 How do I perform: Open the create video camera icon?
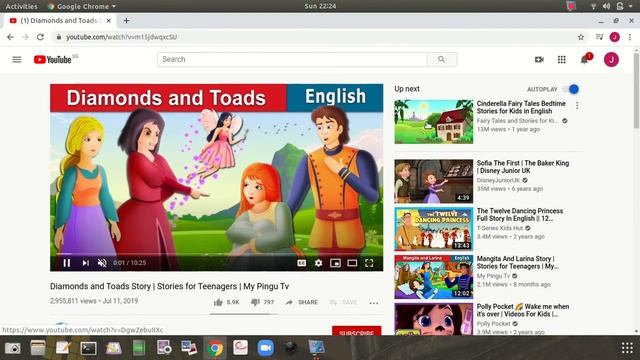[539, 60]
